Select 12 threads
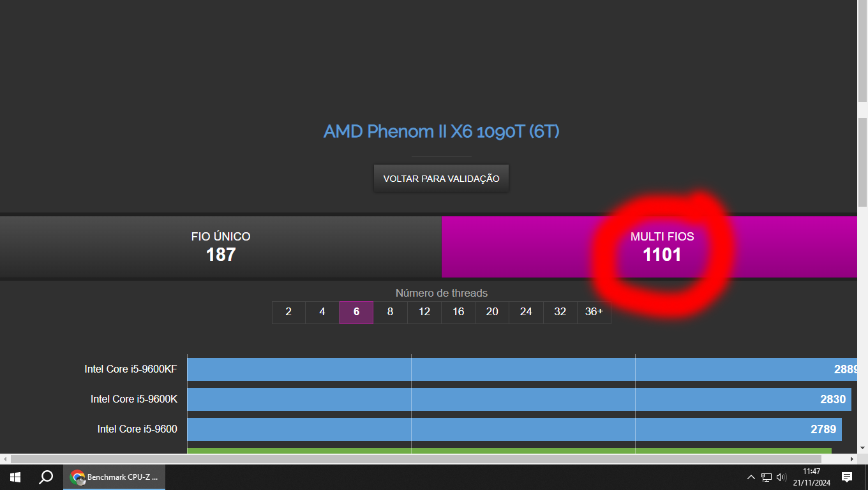The image size is (868, 490). point(424,312)
